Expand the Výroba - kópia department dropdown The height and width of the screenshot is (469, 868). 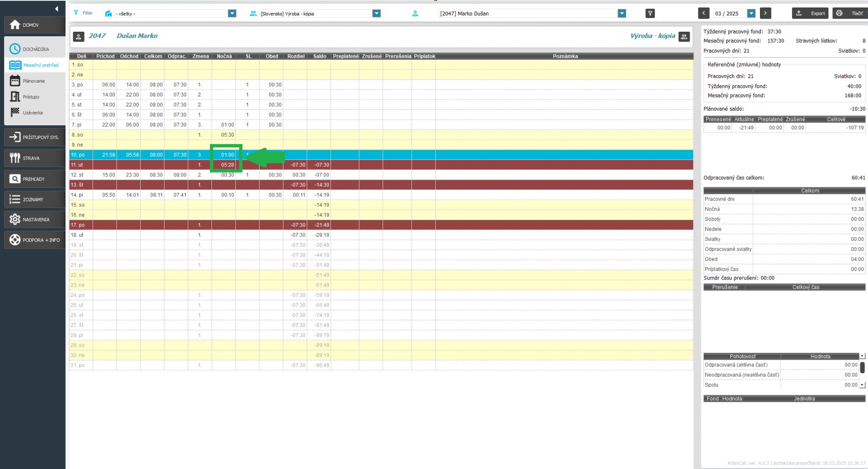point(376,14)
